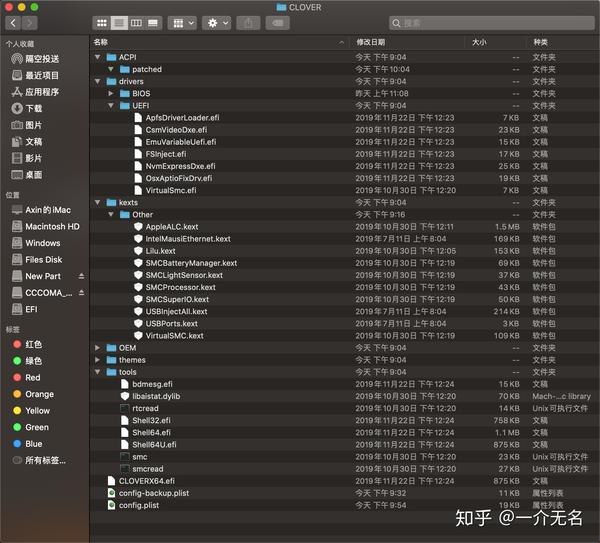Image resolution: width=600 pixels, height=543 pixels.
Task: Filter by Orange tag
Action: [33, 394]
